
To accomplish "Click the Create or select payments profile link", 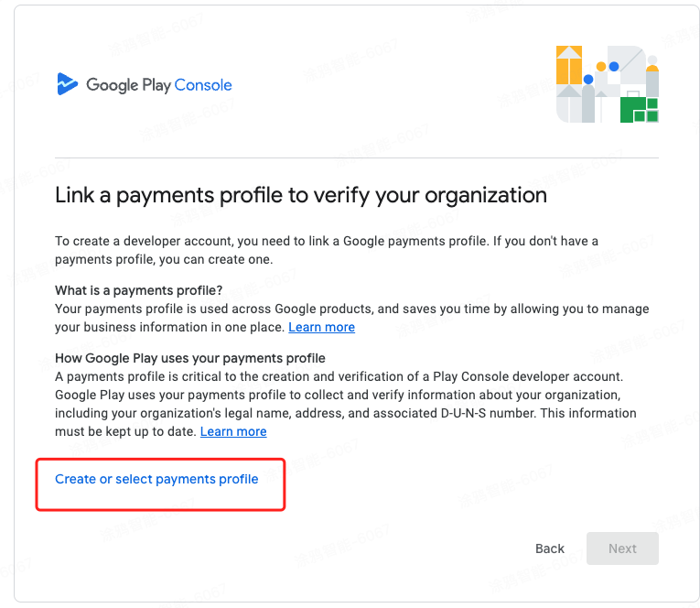I will (x=156, y=479).
